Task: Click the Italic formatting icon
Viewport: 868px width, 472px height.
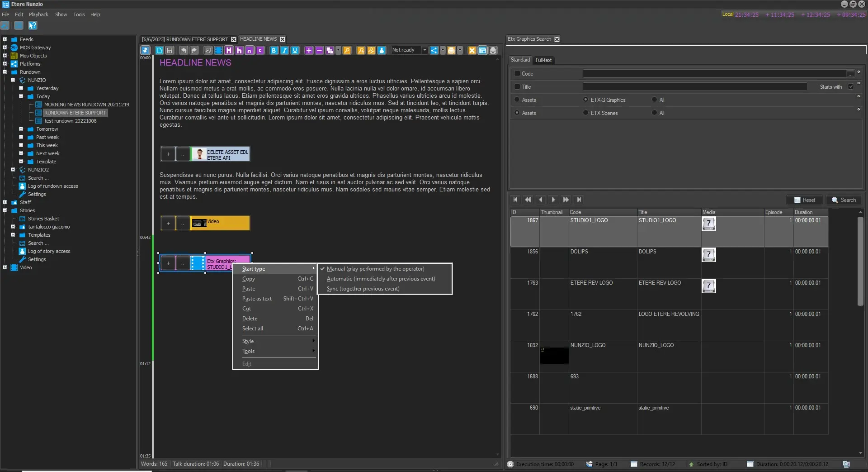Action: pos(284,50)
